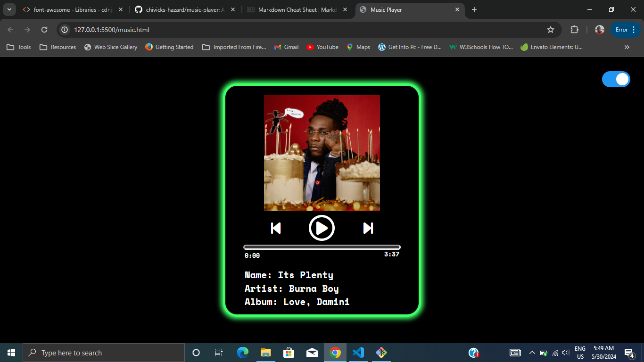Click the 'Album: Love, Damini' text
The height and width of the screenshot is (362, 644).
297,302
